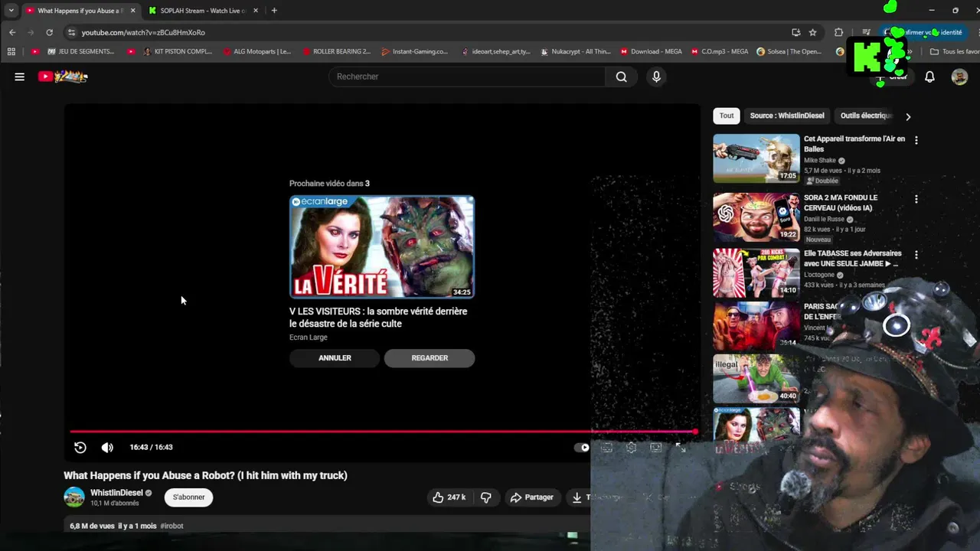The image size is (980, 551).
Task: Focus the Rechercher search field
Action: click(x=467, y=77)
